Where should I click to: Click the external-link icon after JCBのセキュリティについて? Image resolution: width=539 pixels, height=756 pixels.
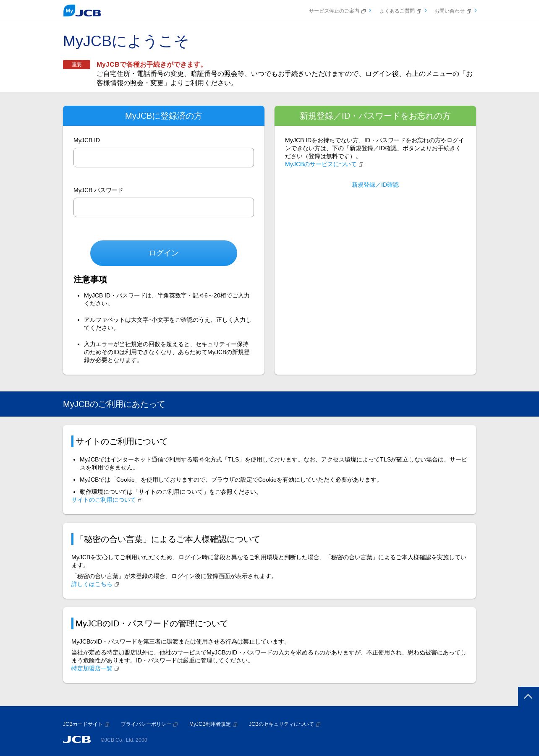click(318, 725)
